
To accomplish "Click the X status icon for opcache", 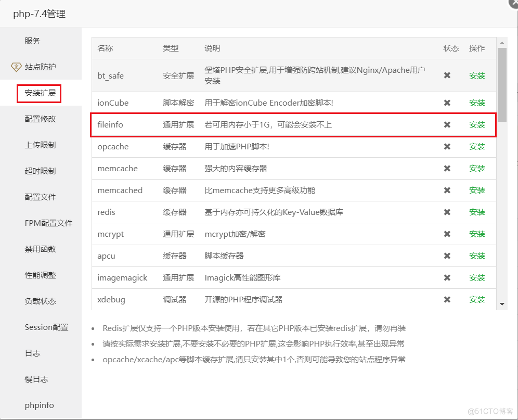I will coord(447,147).
